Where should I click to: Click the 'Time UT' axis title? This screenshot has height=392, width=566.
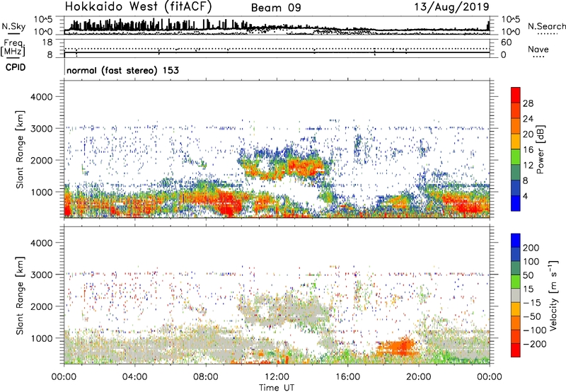tap(277, 388)
